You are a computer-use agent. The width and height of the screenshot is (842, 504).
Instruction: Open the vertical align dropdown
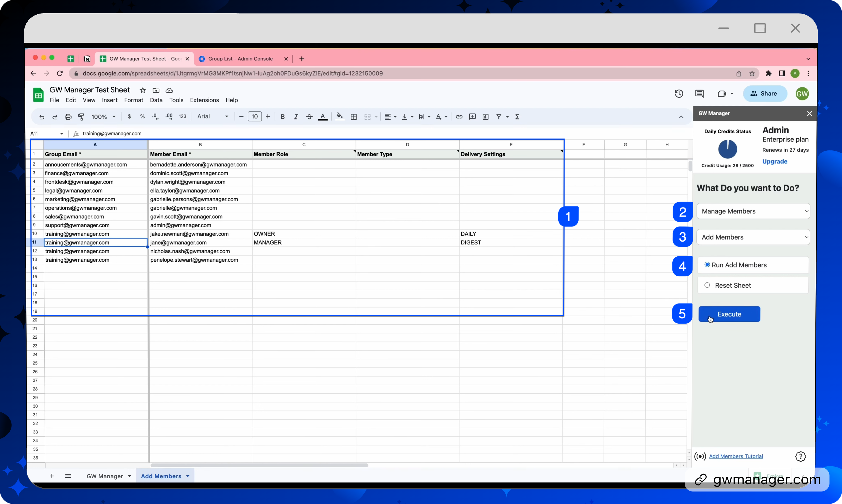(x=407, y=116)
